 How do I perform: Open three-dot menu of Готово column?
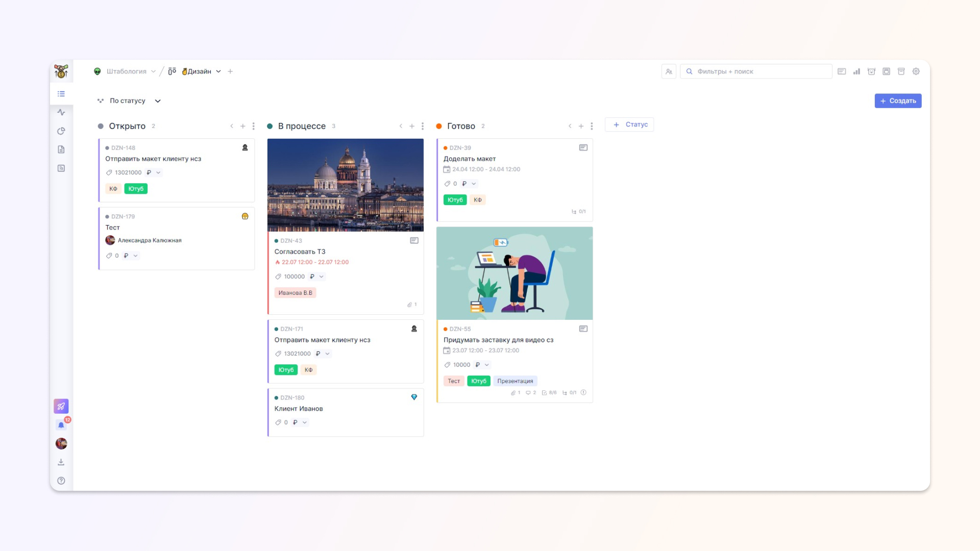pos(592,126)
